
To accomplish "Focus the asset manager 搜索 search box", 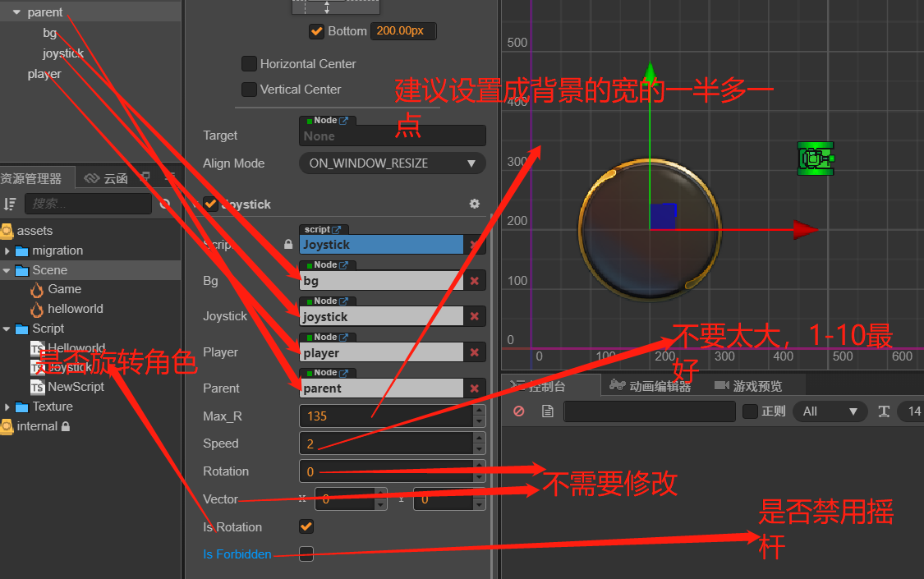I will tap(89, 204).
